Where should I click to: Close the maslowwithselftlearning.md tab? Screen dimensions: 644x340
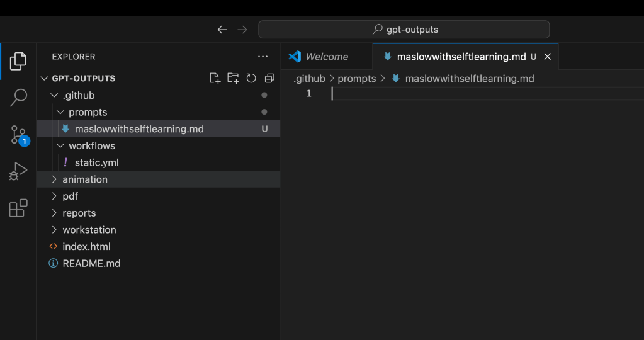(x=547, y=57)
